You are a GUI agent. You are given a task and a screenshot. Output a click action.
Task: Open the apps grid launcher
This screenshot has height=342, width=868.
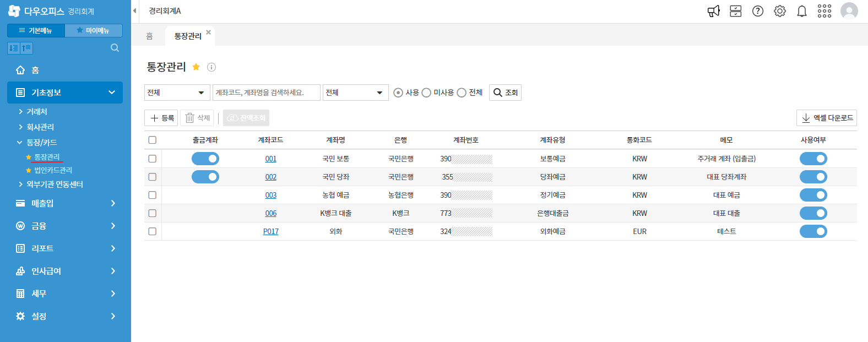point(824,11)
